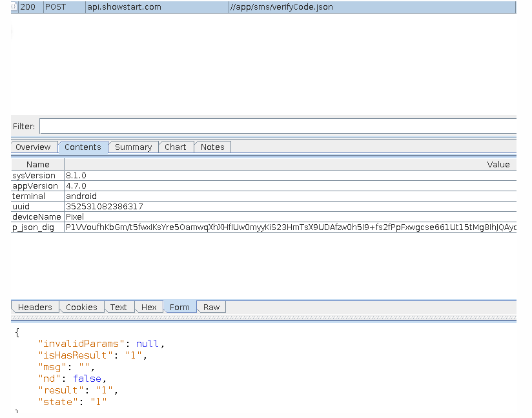
Task: Click the "isHasResult" JSON key
Action: click(76, 355)
